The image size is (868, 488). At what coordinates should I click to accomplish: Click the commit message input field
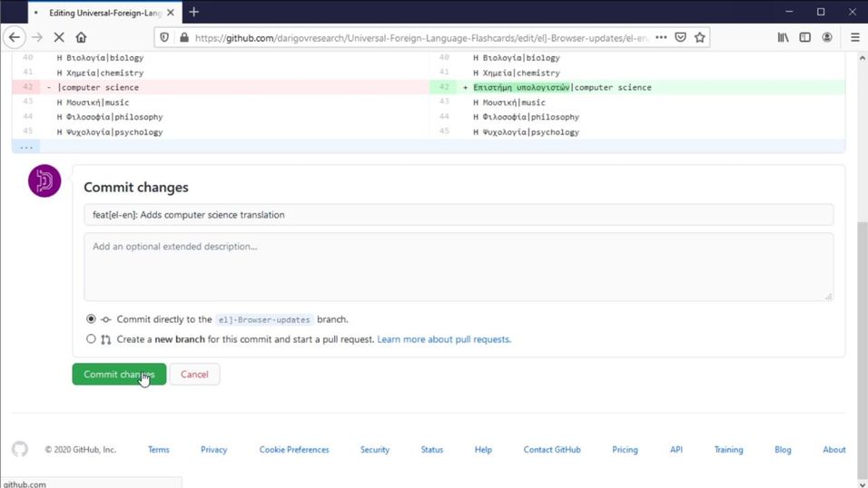(x=459, y=215)
